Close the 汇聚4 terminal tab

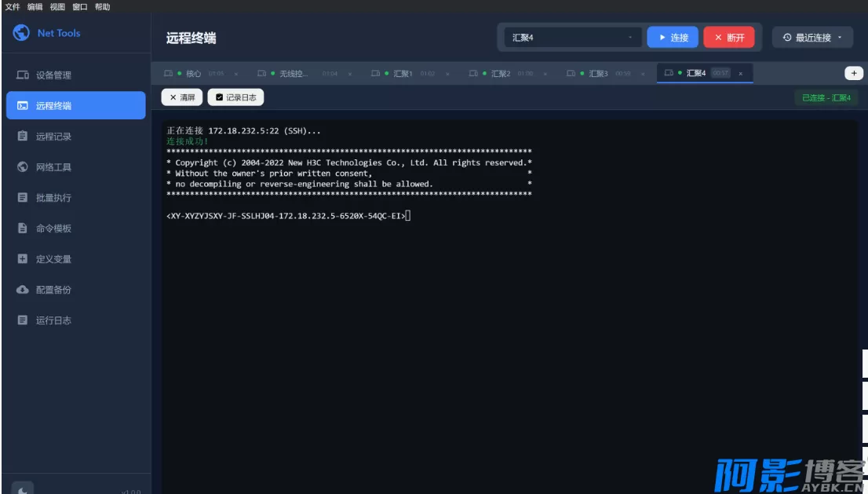tap(740, 74)
